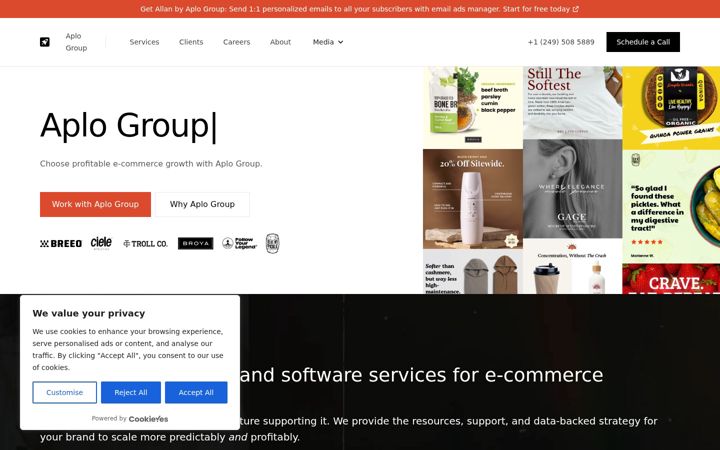Click the 'software services for e-commerce' heading
The height and width of the screenshot is (450, 720).
point(442,375)
